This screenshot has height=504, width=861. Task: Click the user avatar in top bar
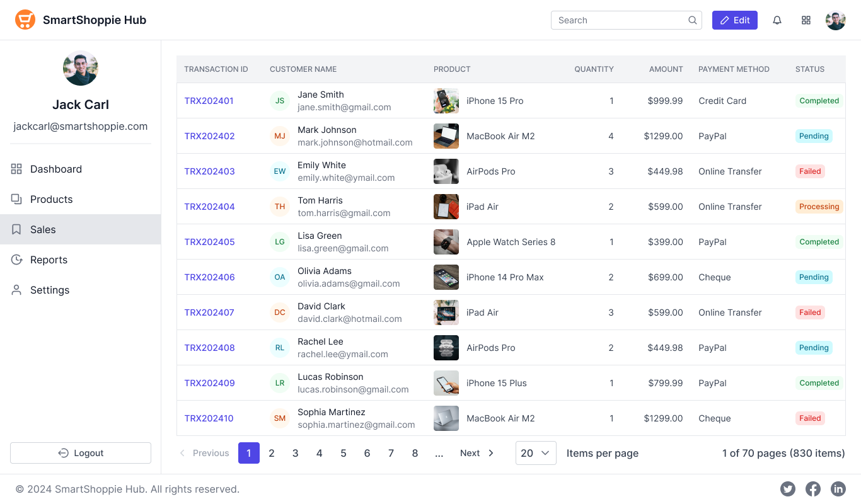[835, 20]
